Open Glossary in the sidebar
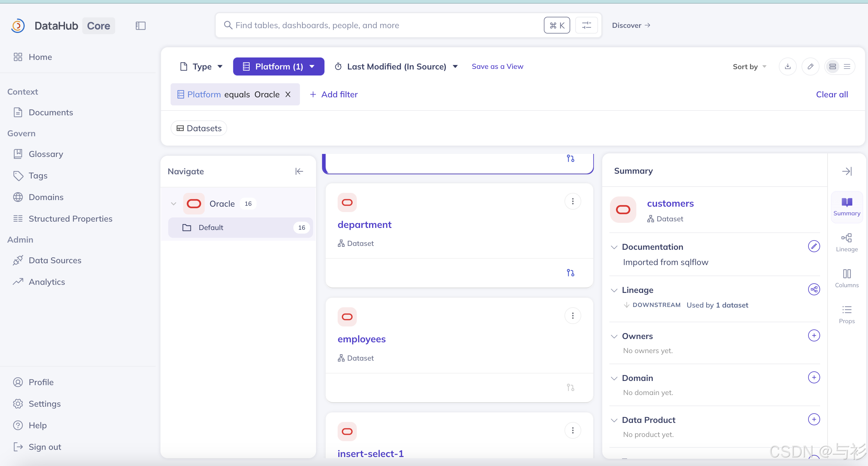 [46, 154]
